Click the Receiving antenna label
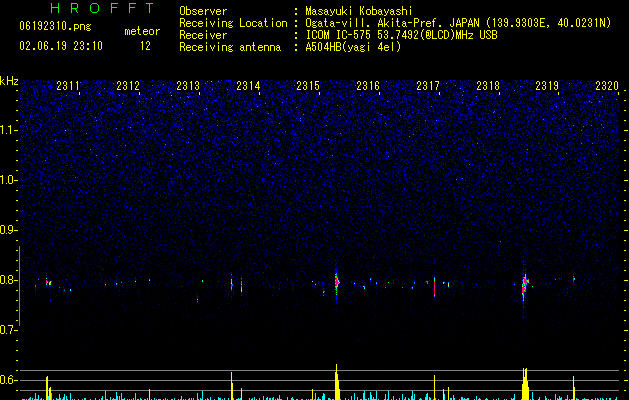 (230, 47)
